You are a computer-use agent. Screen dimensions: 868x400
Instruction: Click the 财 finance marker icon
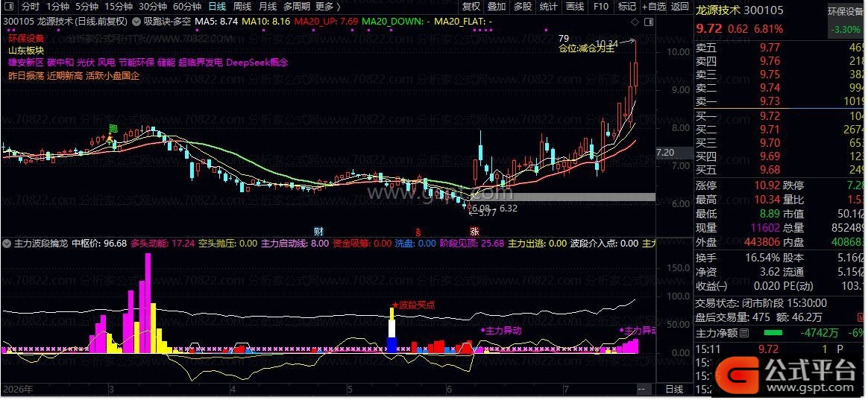pos(319,231)
